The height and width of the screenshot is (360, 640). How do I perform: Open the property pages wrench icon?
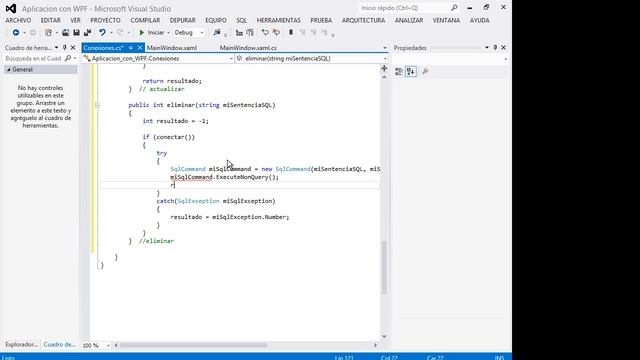tap(425, 72)
